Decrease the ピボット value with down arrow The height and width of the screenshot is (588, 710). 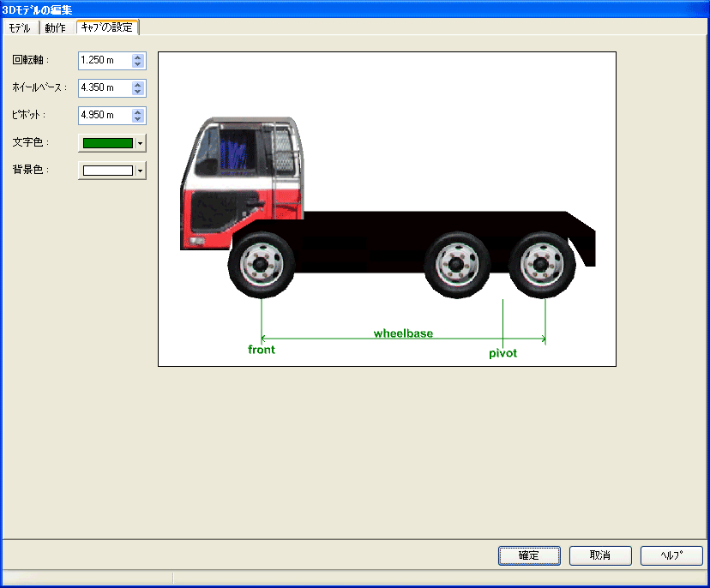click(x=138, y=118)
